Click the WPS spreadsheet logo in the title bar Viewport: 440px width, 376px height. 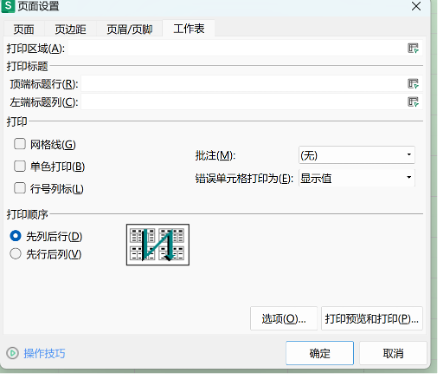tap(8, 6)
